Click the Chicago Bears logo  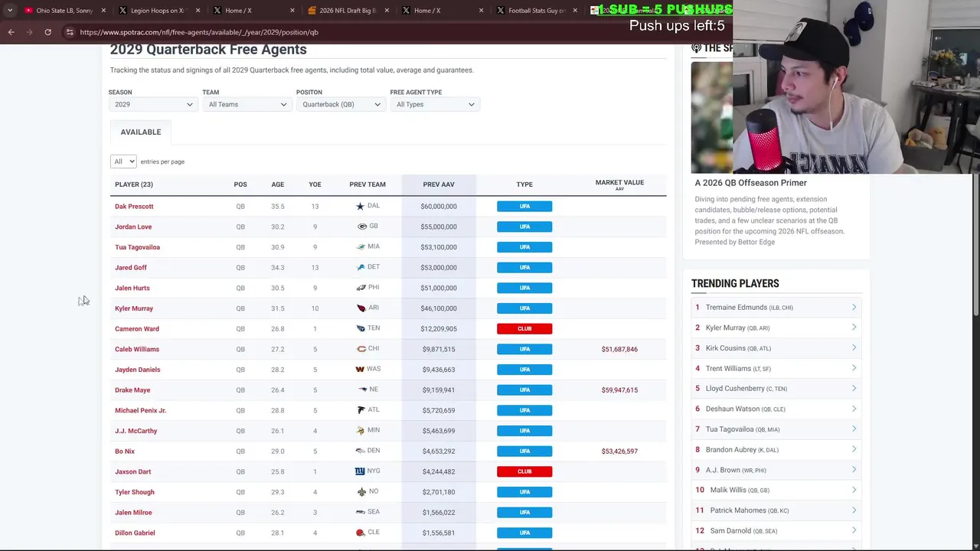pos(361,349)
